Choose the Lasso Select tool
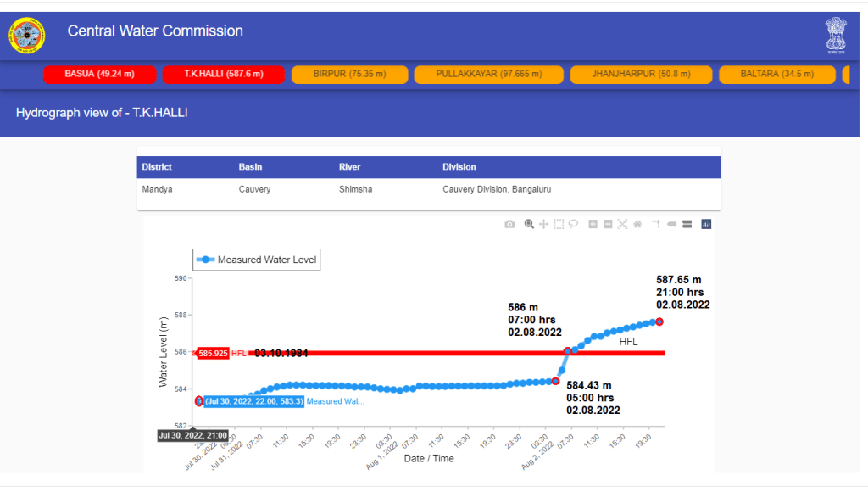Screen dimensions: 868x492 (x=572, y=224)
